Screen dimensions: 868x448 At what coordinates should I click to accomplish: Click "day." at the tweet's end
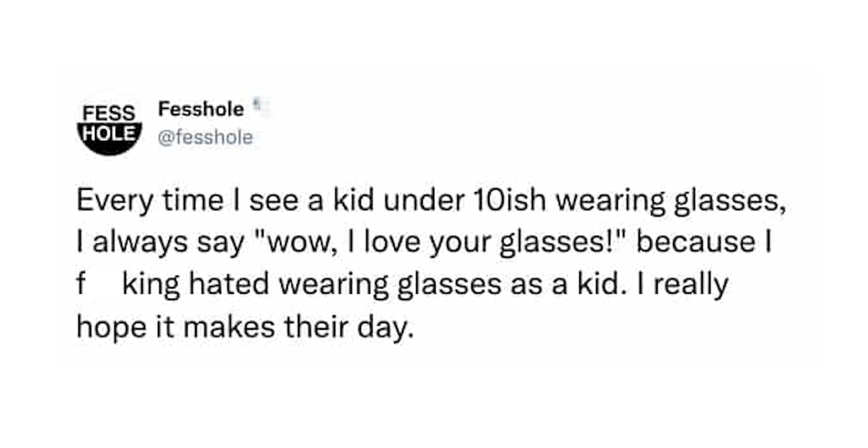coord(385,327)
